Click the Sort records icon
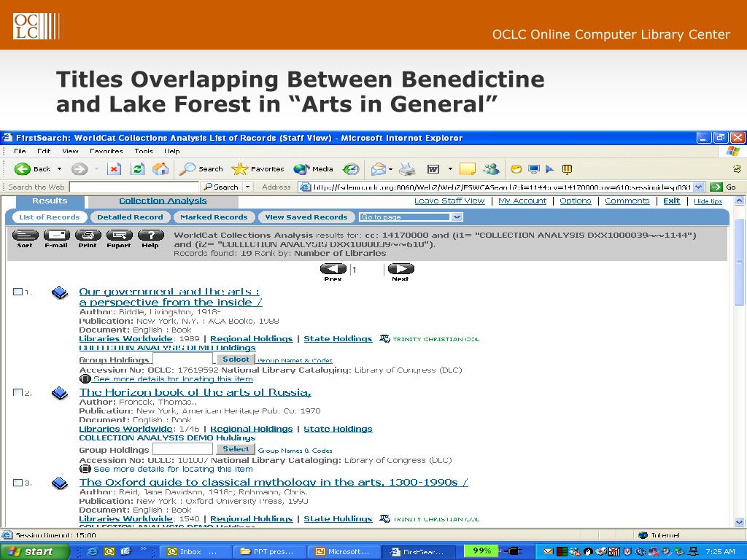The height and width of the screenshot is (560, 747). (25, 236)
